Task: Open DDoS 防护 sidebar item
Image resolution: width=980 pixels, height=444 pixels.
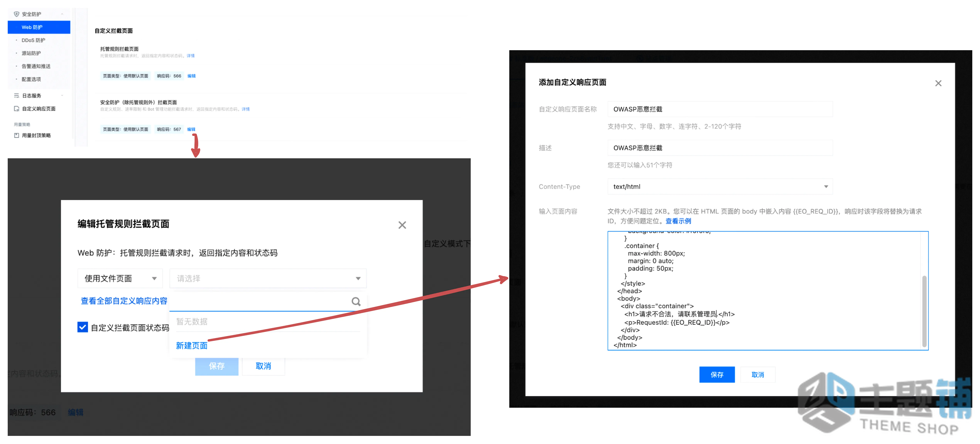Action: (x=34, y=40)
